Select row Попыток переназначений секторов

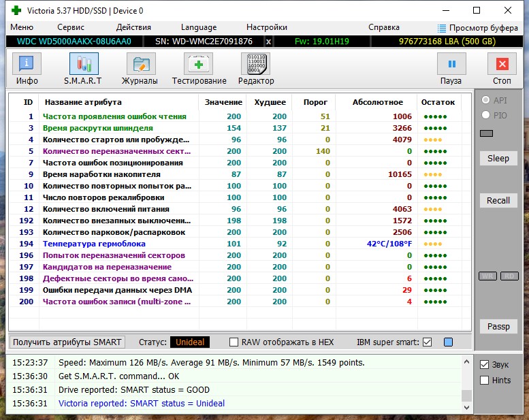(240, 255)
